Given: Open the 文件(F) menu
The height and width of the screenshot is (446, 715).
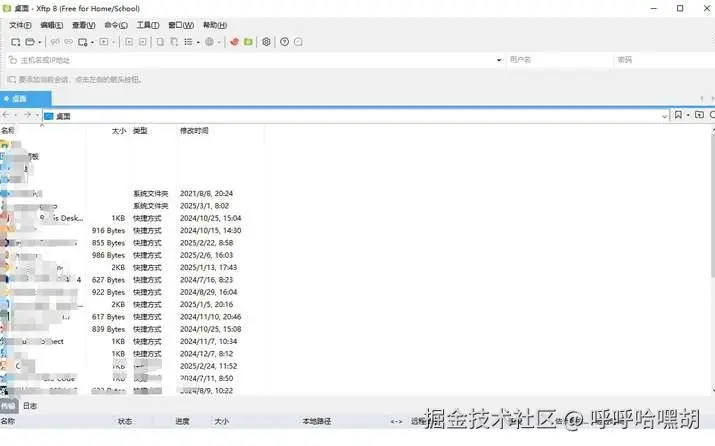Looking at the screenshot, I should point(21,25).
